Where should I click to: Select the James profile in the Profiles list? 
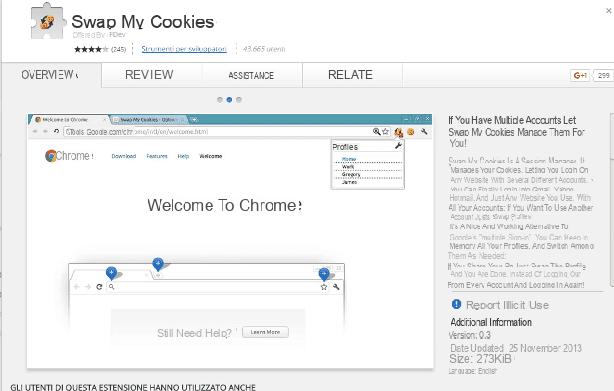tap(349, 182)
